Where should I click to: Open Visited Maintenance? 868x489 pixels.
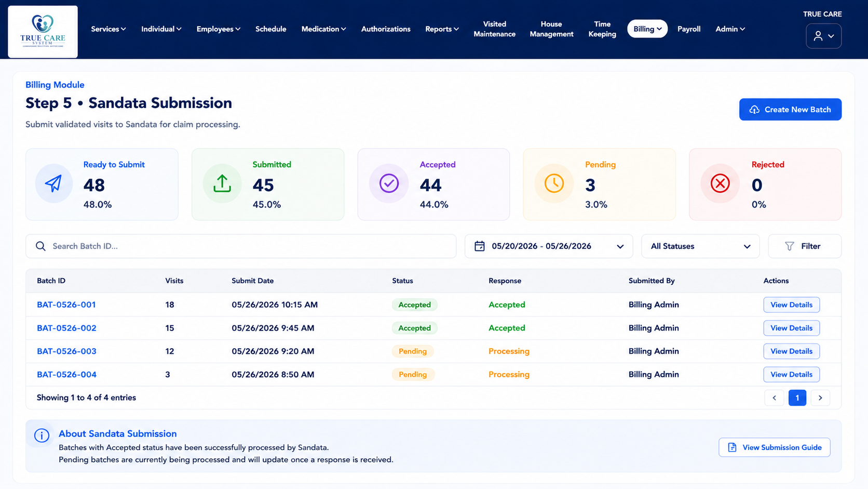494,29
